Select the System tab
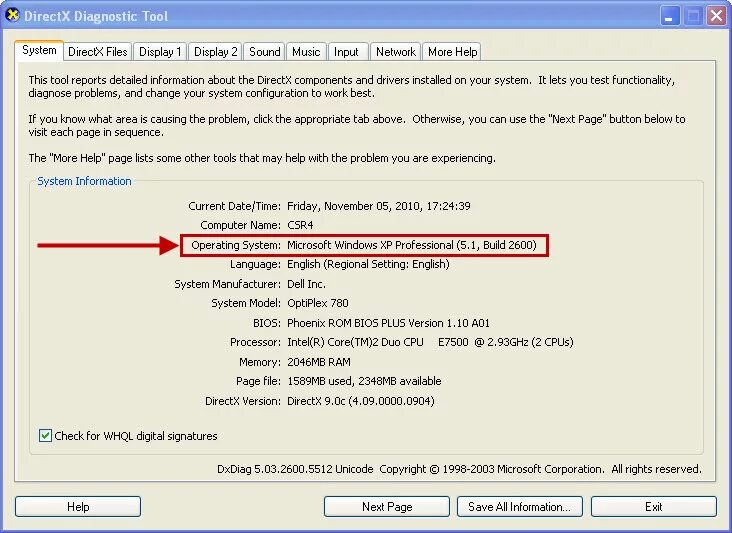The width and height of the screenshot is (732, 533). click(x=39, y=50)
